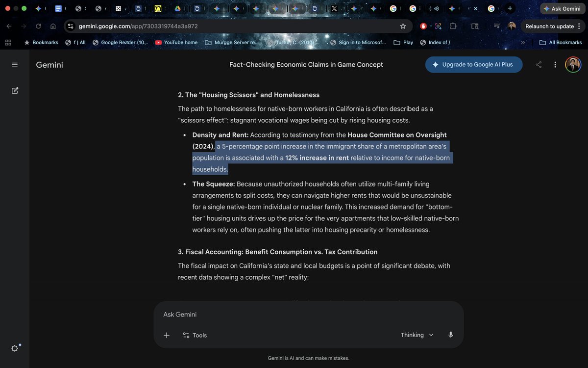
Task: Expand the Play bookmark folder
Action: (403, 43)
